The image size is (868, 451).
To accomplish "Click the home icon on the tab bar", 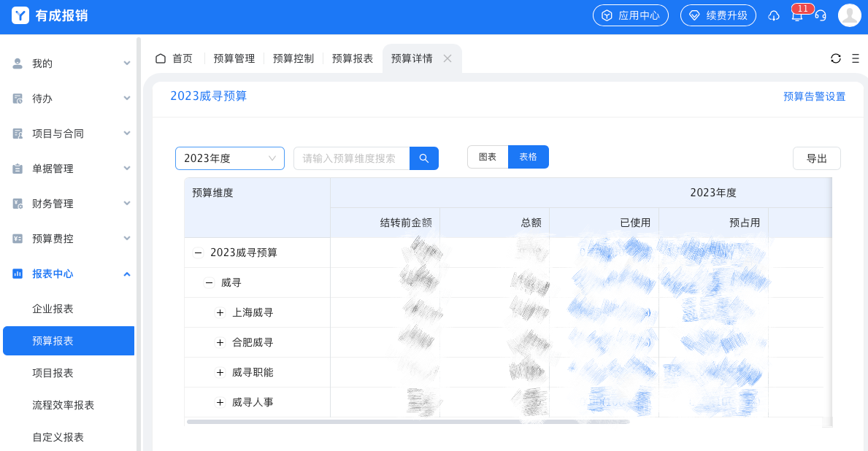I will (161, 58).
